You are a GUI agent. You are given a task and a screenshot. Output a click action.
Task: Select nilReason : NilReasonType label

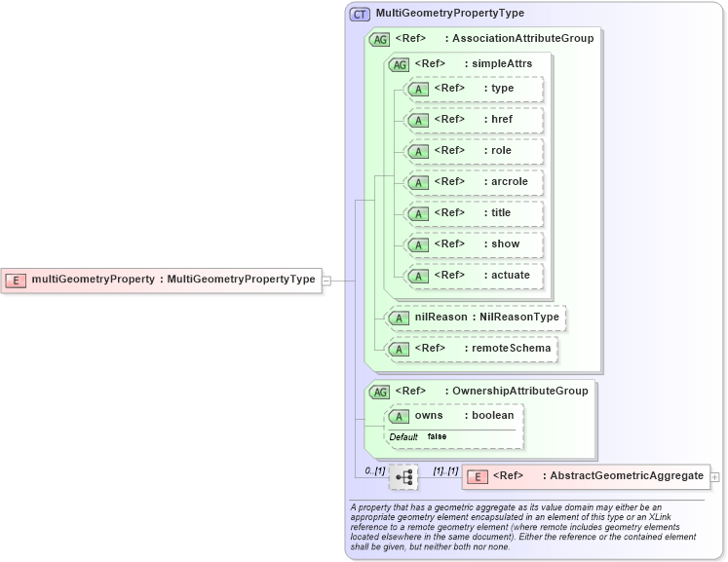point(487,317)
